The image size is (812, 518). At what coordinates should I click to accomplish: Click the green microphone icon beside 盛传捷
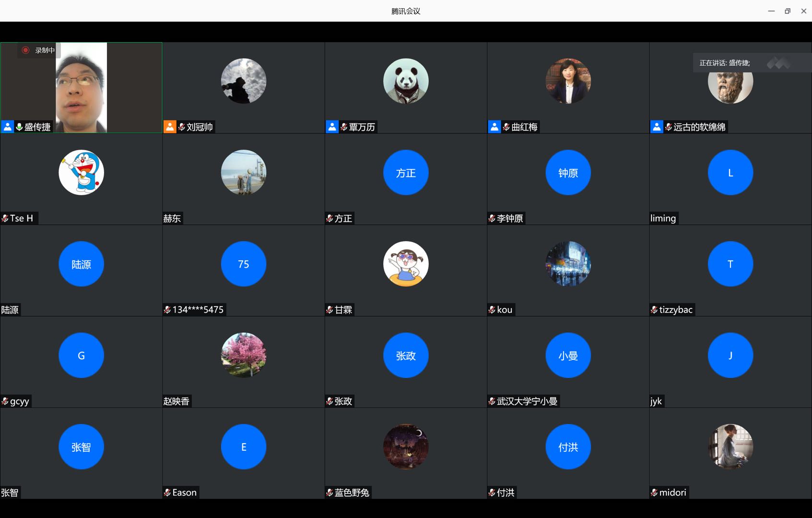pos(19,127)
